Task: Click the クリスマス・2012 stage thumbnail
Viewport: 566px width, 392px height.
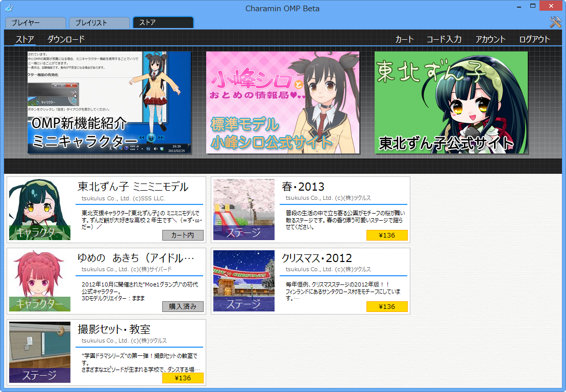Action: pyautogui.click(x=243, y=281)
